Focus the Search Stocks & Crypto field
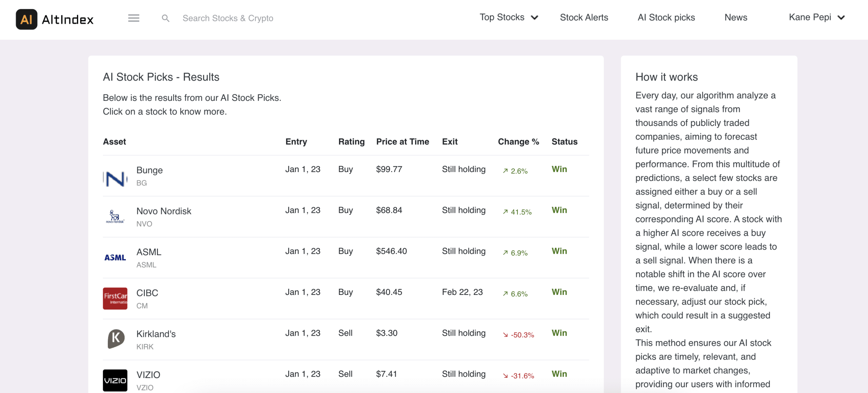This screenshot has width=868, height=393. pyautogui.click(x=228, y=18)
